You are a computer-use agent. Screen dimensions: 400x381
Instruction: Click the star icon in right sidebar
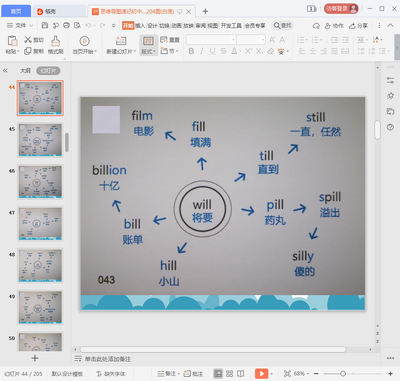click(390, 96)
